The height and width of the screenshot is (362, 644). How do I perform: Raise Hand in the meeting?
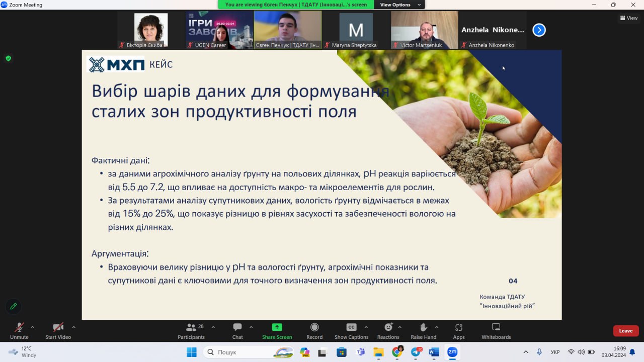tap(423, 331)
